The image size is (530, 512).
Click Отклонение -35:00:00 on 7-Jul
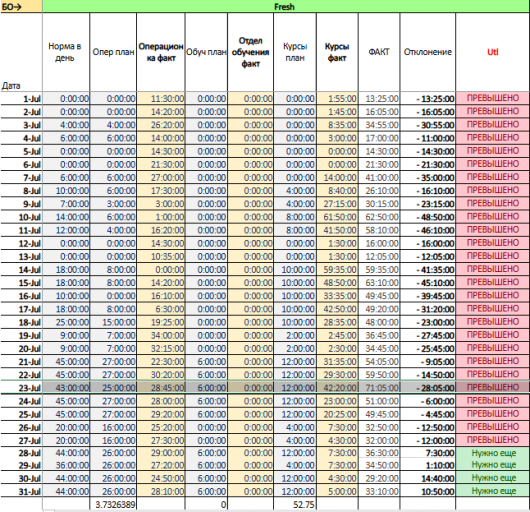click(428, 178)
